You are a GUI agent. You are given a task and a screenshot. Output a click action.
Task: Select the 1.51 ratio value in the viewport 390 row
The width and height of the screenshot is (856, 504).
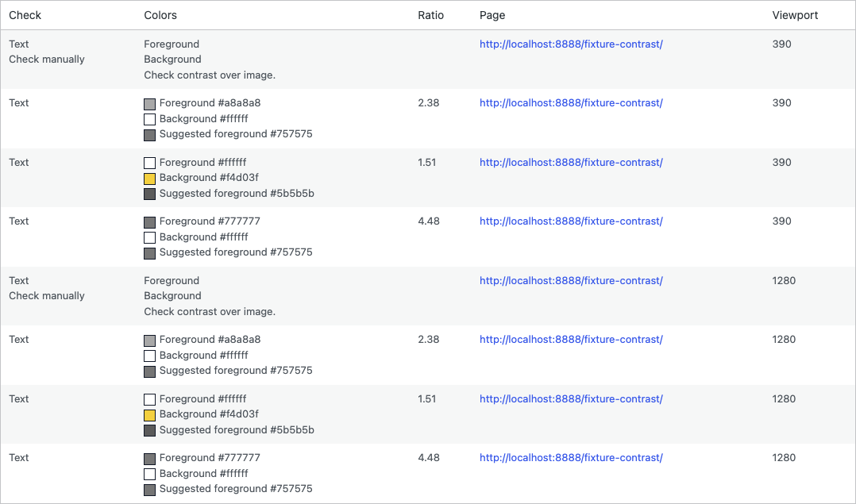point(427,163)
